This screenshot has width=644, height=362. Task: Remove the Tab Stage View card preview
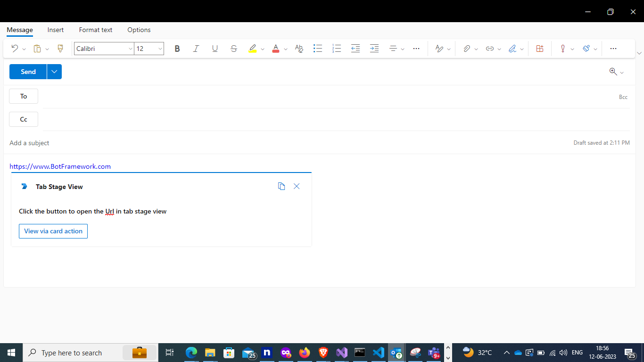click(x=297, y=186)
